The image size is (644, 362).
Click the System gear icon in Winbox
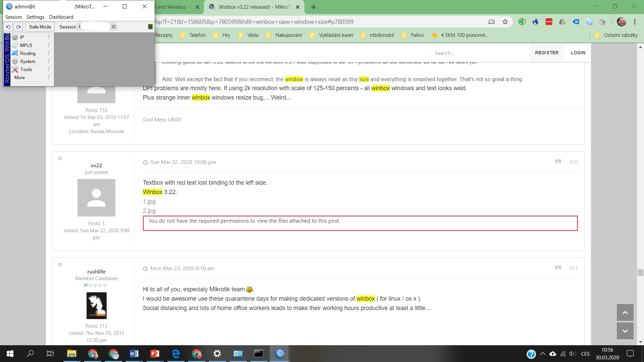click(x=15, y=61)
